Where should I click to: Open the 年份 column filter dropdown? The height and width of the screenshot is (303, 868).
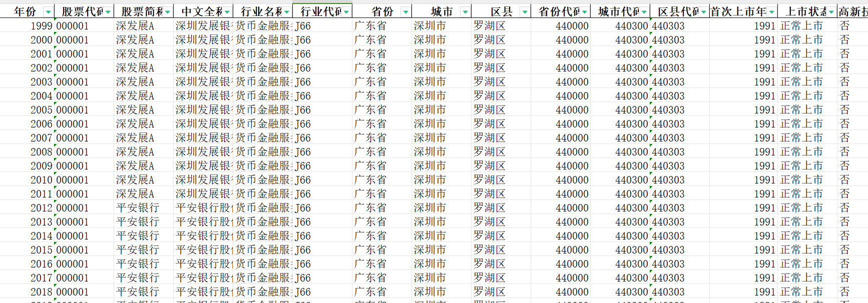coord(48,11)
